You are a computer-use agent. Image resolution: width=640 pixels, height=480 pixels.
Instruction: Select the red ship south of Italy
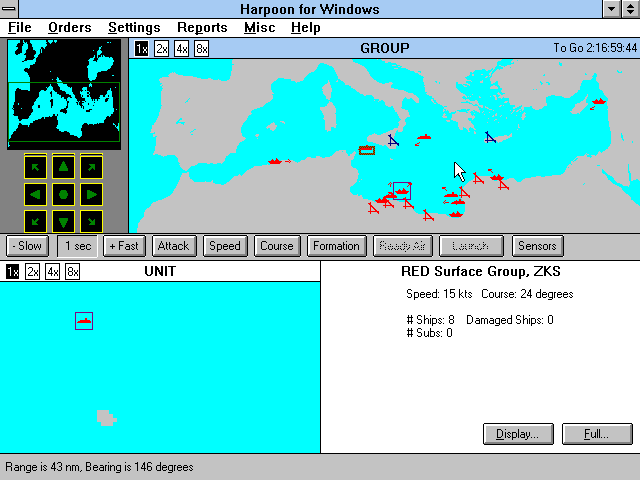coord(424,137)
